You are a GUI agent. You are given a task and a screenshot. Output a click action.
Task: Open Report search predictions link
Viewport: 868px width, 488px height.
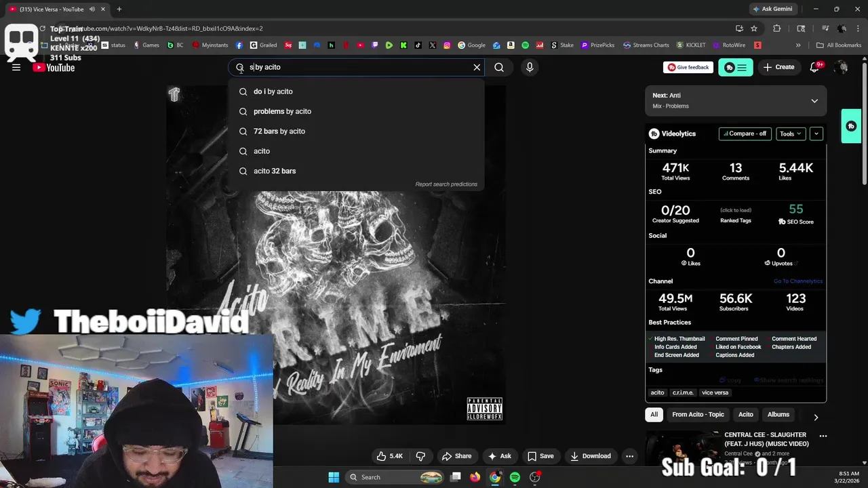pos(446,184)
